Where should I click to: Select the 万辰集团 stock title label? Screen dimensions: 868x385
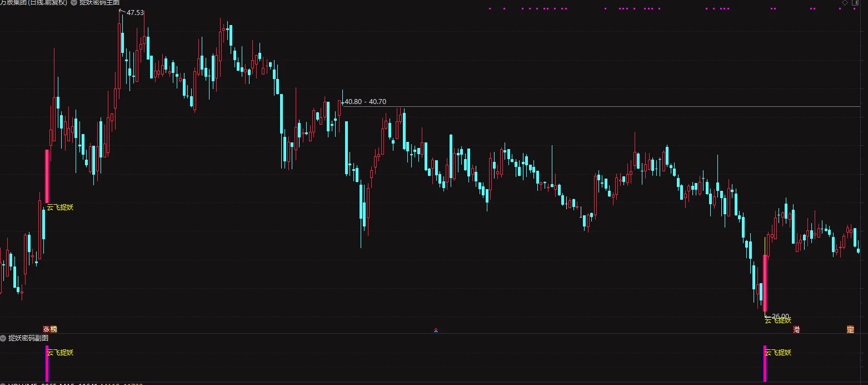33,3
